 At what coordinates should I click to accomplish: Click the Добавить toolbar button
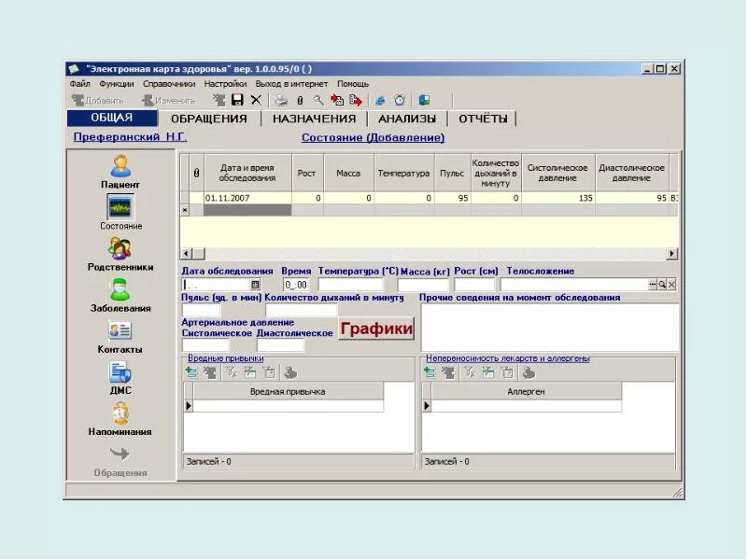coord(98,101)
